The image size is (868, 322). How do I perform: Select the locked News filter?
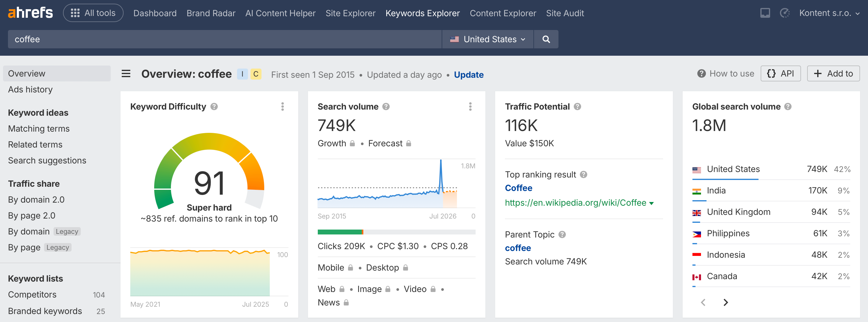tap(333, 302)
